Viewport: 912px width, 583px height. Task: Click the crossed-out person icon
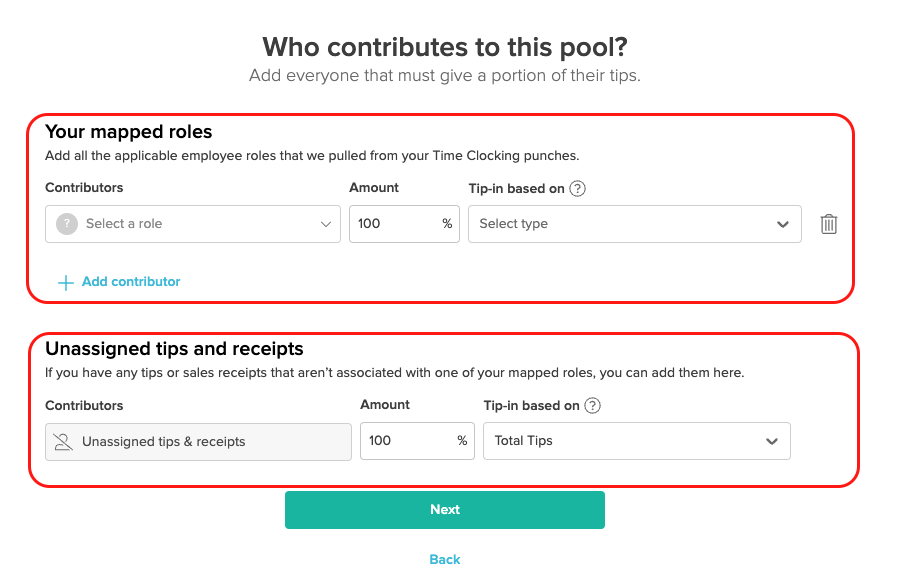[x=63, y=440]
